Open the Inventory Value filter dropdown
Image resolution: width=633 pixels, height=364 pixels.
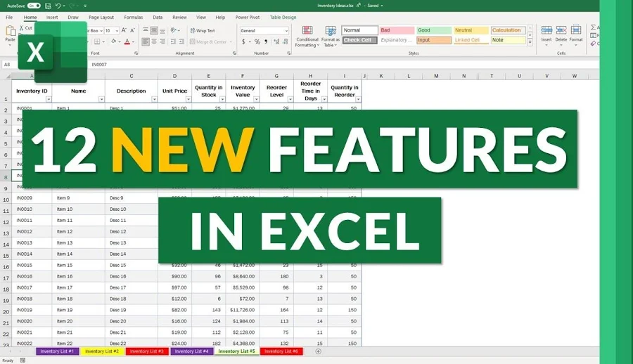(256, 99)
